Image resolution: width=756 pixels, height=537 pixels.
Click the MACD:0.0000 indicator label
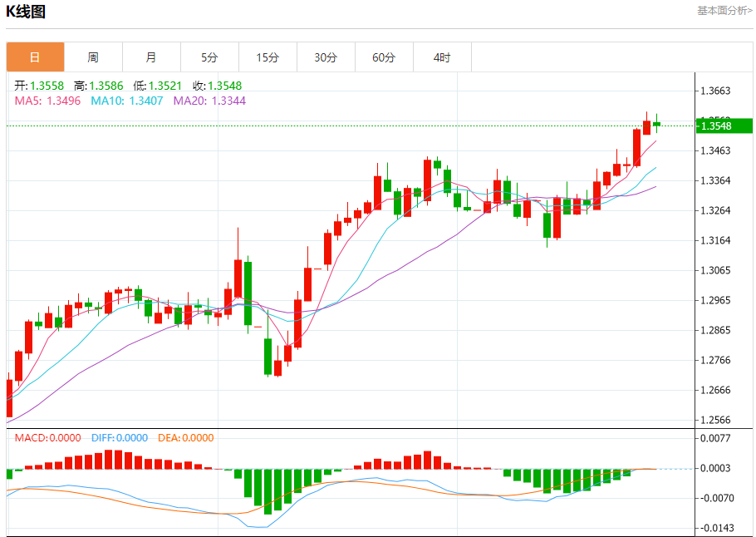(47, 438)
